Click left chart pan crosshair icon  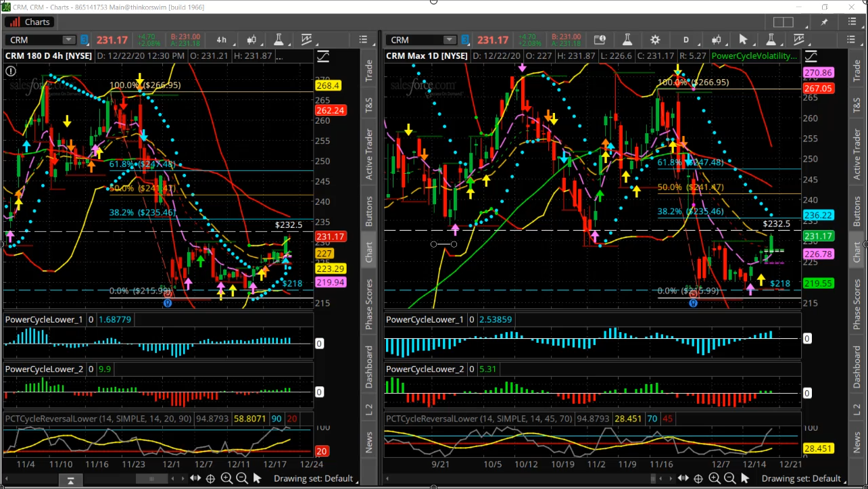(x=210, y=478)
